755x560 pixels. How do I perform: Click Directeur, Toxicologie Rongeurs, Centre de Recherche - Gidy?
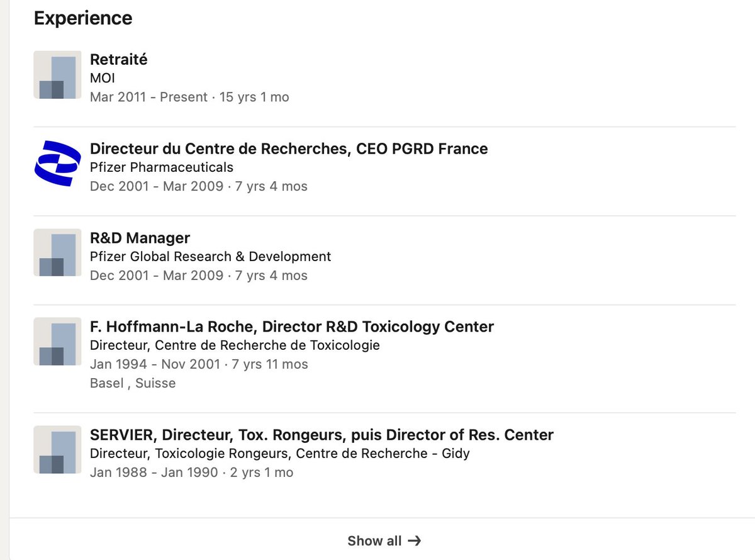click(280, 454)
